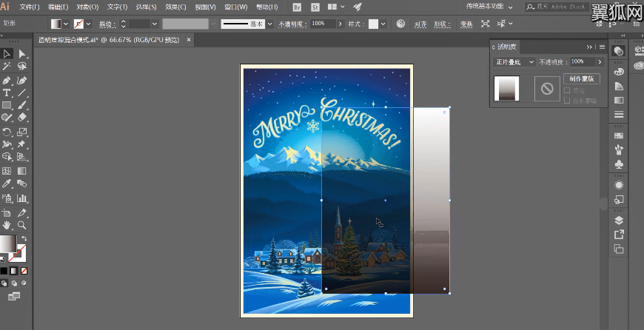The image size is (644, 330).
Task: Set fill mode to Color
Action: tap(4, 271)
